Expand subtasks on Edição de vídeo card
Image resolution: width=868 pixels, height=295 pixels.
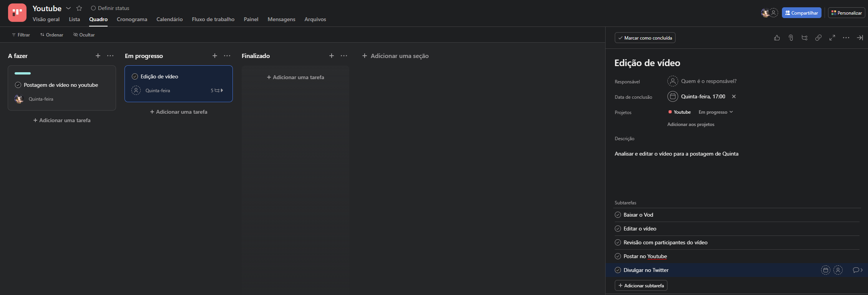click(x=217, y=91)
